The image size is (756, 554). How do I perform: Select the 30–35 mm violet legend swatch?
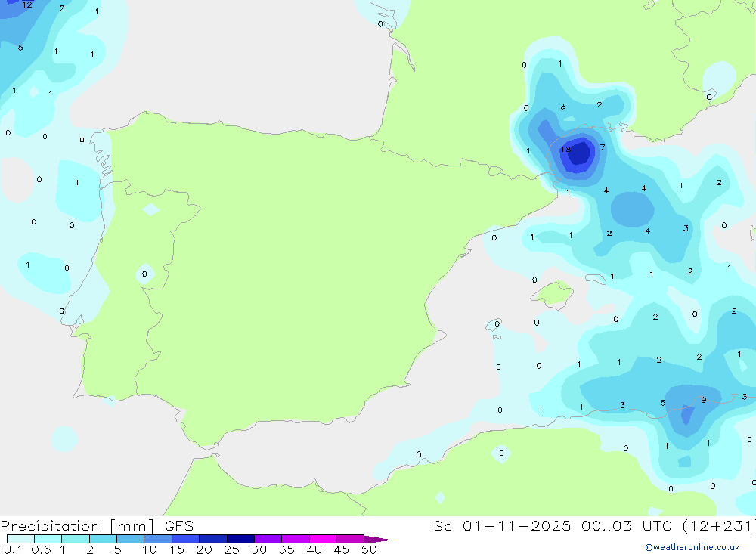(268, 539)
